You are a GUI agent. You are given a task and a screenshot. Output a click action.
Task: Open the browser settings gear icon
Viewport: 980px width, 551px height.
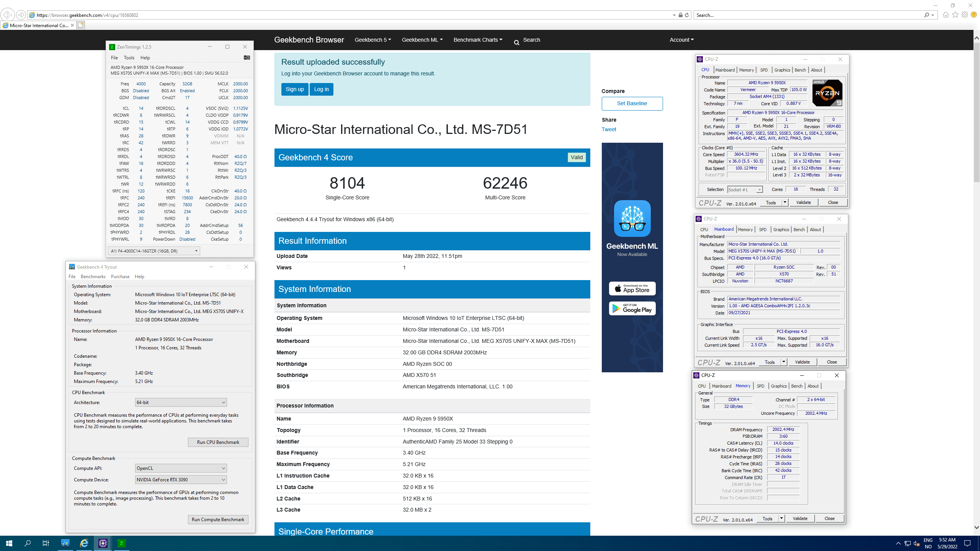click(x=965, y=15)
